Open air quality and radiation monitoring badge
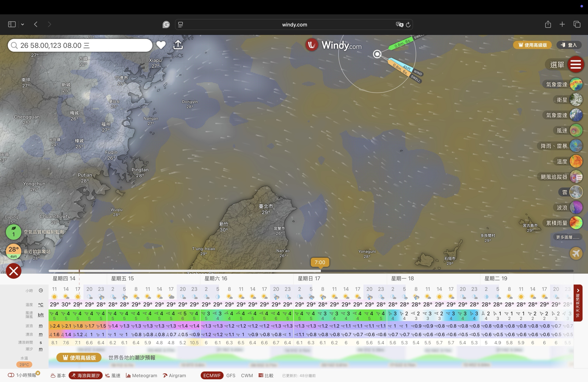Viewport: 588px width, 382px height. pyautogui.click(x=14, y=232)
